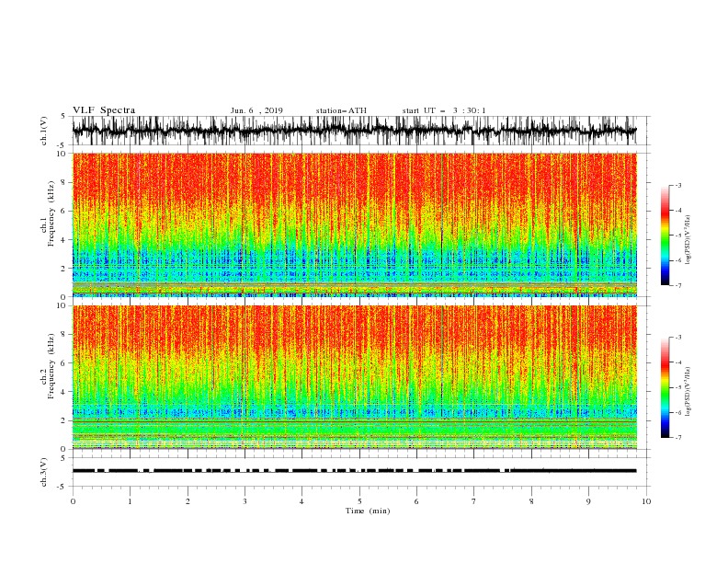
Task: Click the "5" tick of the ch.1(V) axis
Action: 63,116
